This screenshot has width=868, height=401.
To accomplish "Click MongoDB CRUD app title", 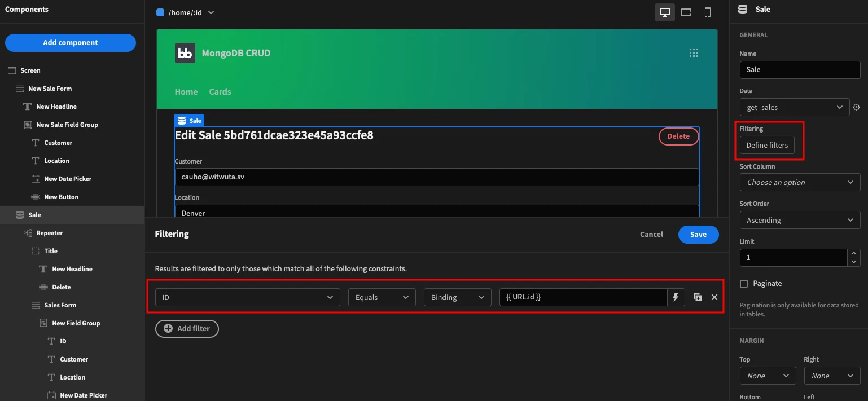I will point(236,53).
